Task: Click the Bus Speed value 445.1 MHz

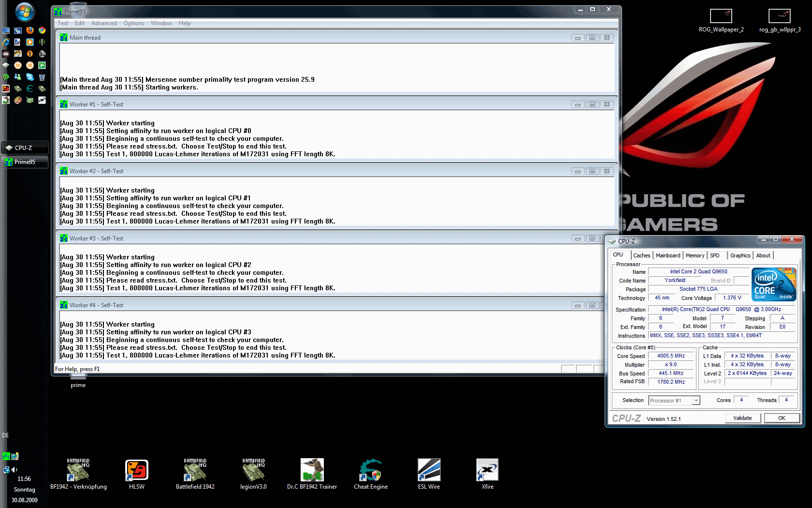Action: pos(671,374)
